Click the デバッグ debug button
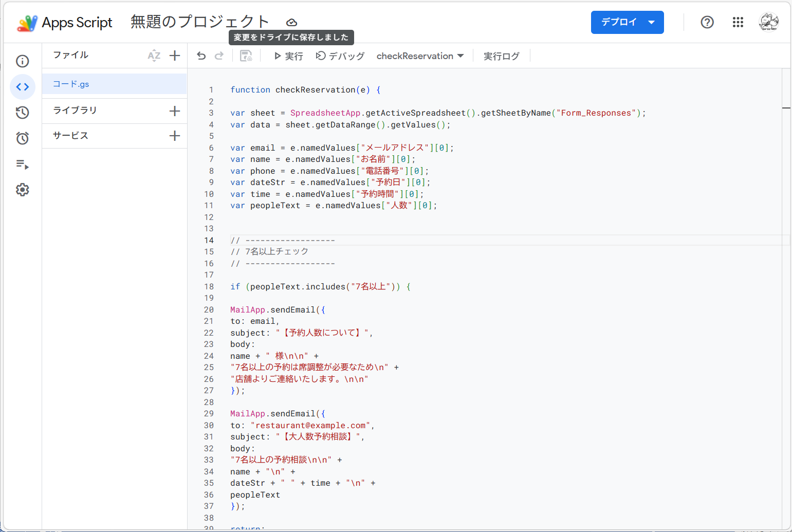 point(340,56)
